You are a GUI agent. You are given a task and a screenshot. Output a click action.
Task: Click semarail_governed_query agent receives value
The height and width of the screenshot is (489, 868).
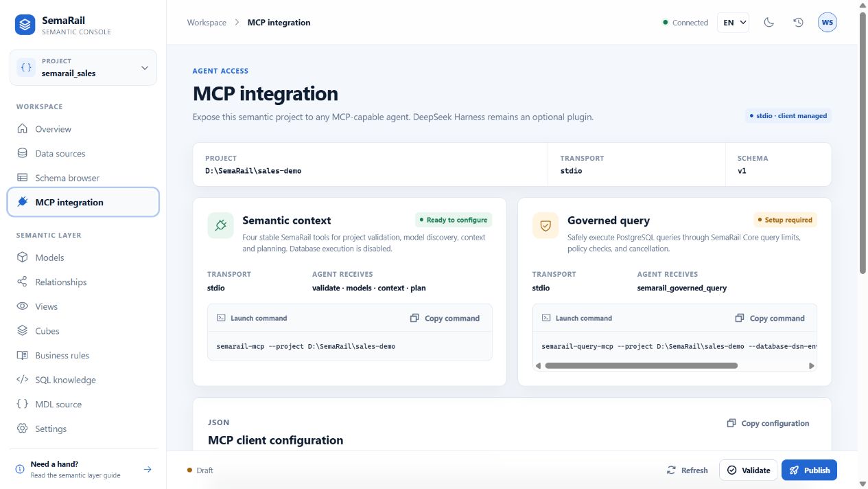(x=682, y=288)
